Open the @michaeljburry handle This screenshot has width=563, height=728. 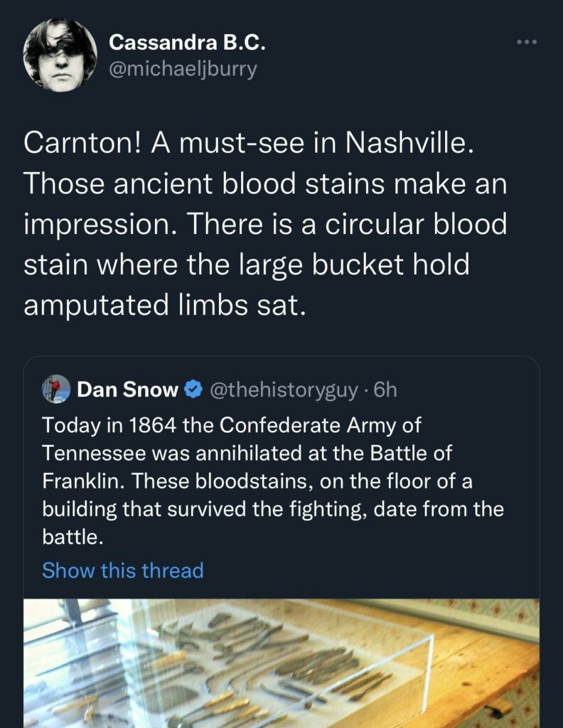pyautogui.click(x=183, y=70)
